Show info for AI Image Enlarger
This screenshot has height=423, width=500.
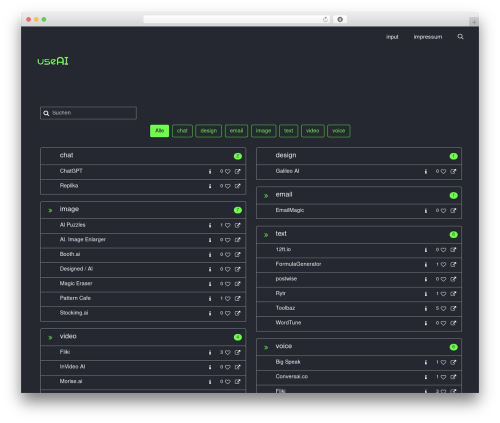(210, 240)
